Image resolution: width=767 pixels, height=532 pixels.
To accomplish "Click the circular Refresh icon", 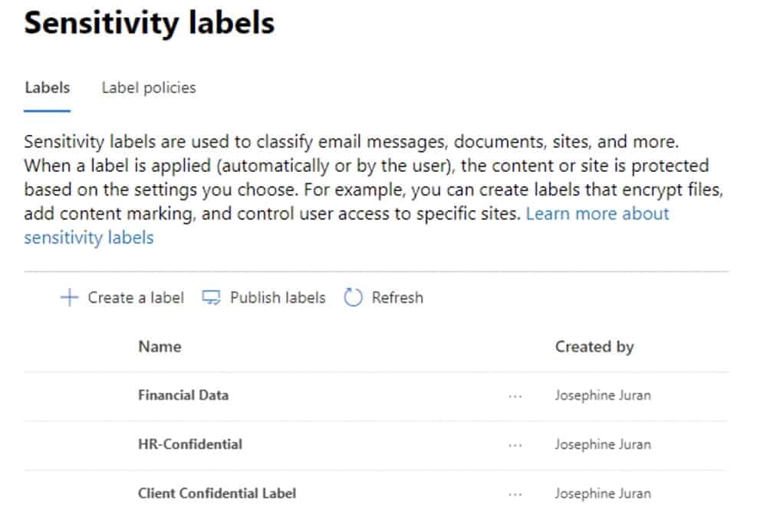I will pyautogui.click(x=353, y=297).
